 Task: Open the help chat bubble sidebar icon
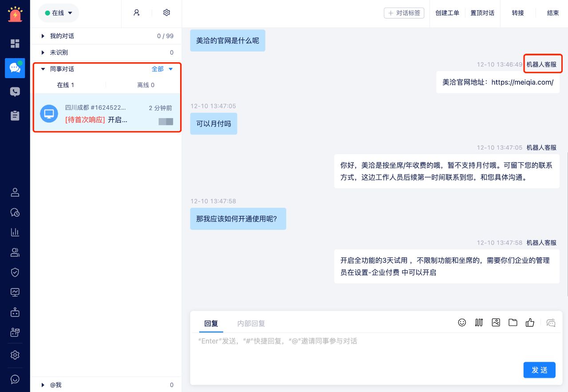pyautogui.click(x=15, y=379)
